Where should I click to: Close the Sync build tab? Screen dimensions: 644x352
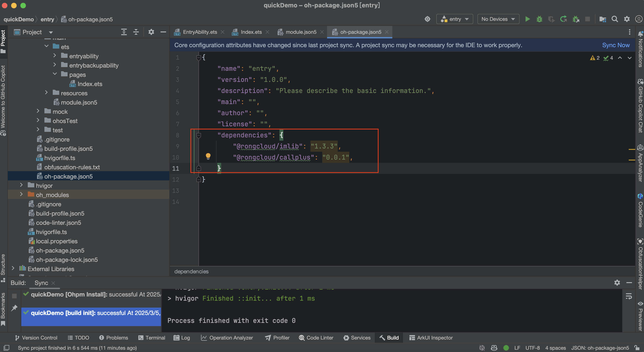tap(53, 283)
